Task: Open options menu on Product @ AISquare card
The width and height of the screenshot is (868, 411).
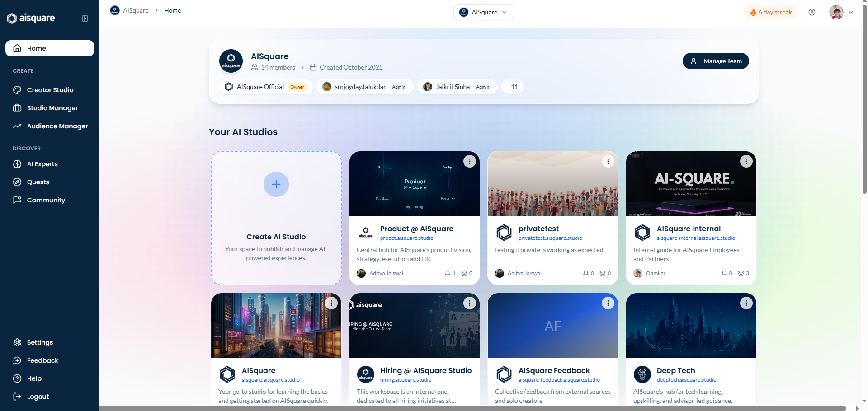Action: 469,161
